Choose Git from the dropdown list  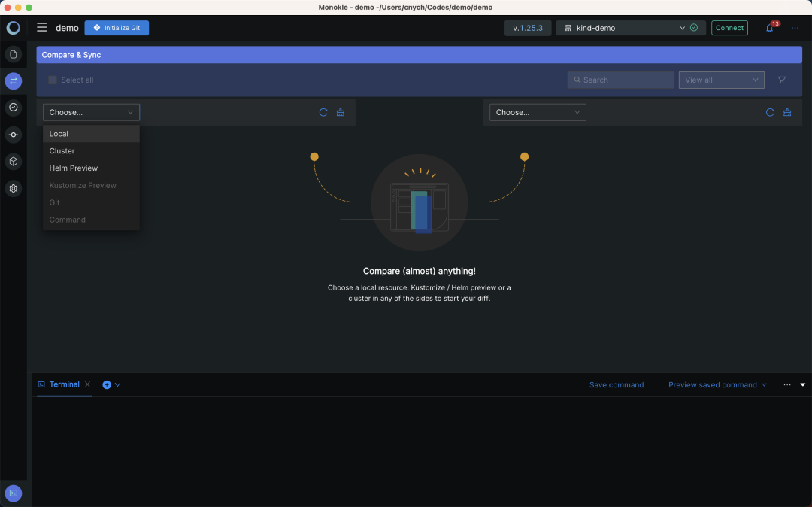coord(91,202)
